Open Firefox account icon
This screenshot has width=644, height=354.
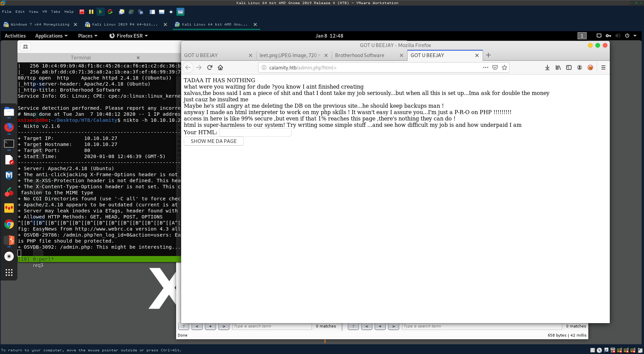(580, 67)
